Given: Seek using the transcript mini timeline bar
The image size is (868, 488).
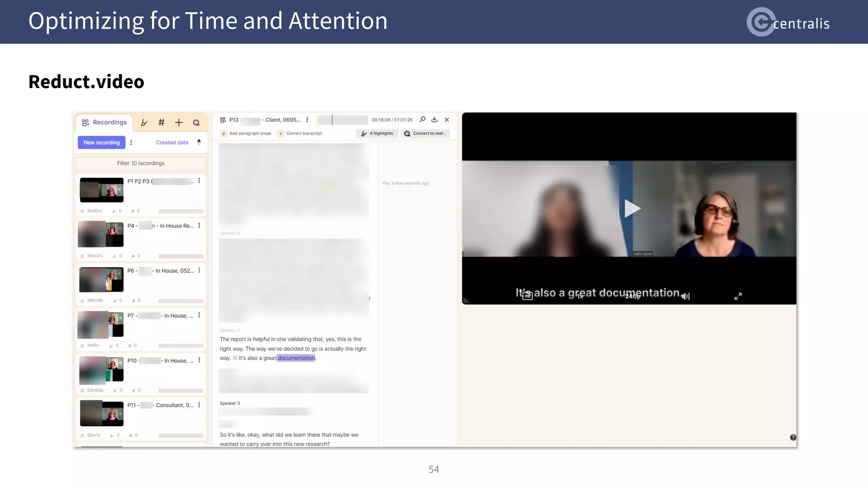Looking at the screenshot, I should tap(342, 120).
